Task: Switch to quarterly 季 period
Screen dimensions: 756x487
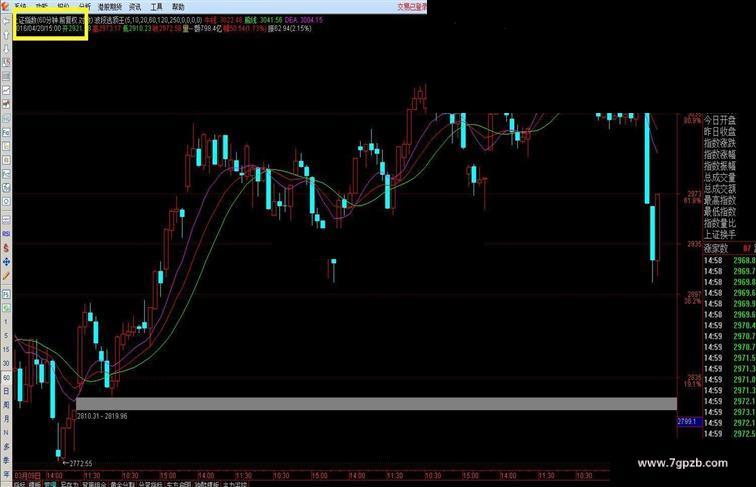Action: 6,461
